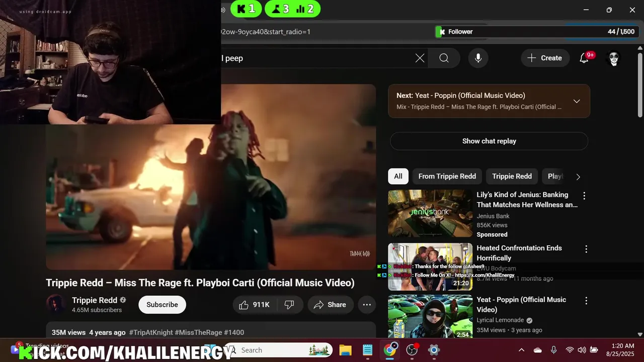The width and height of the screenshot is (644, 362).
Task: Open YouTube notifications bell
Action: (584, 58)
